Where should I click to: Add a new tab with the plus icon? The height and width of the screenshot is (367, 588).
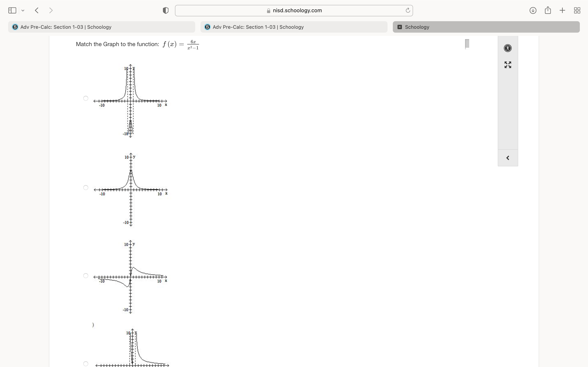(x=562, y=10)
